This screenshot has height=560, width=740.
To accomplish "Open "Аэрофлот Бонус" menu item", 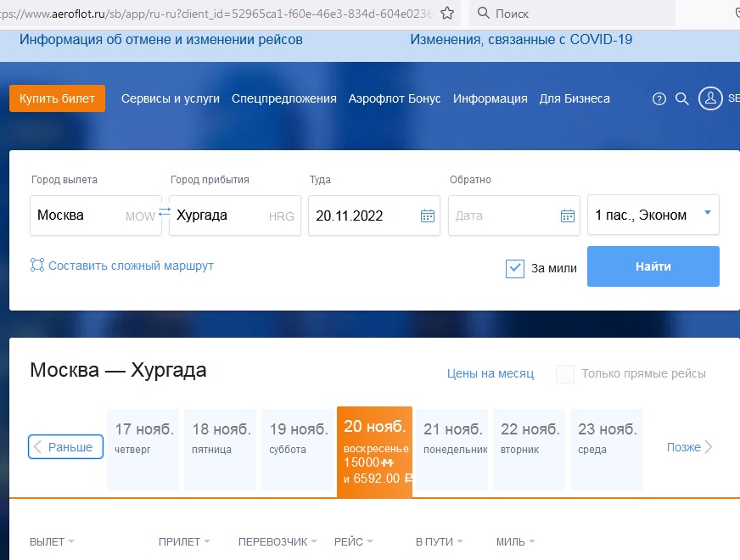I will coord(395,98).
